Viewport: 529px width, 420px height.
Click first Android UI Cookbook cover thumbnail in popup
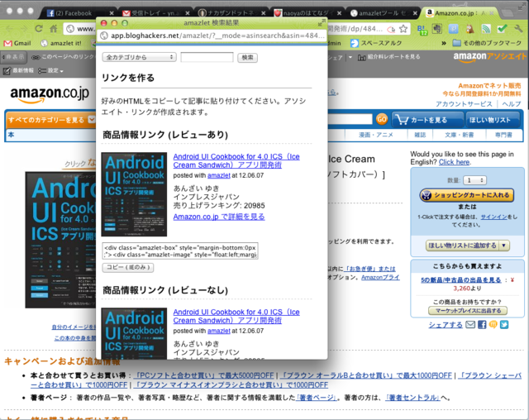134,194
